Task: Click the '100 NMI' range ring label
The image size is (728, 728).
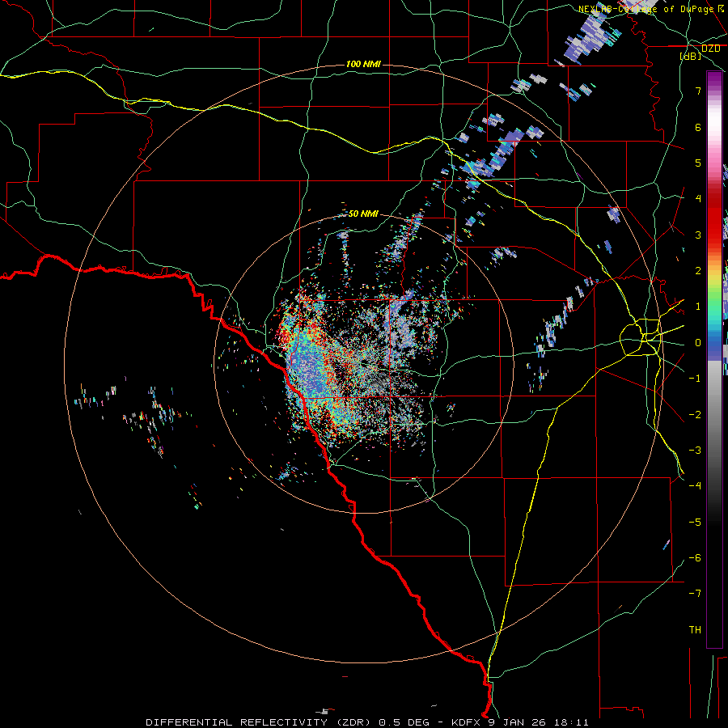Action: tap(363, 64)
